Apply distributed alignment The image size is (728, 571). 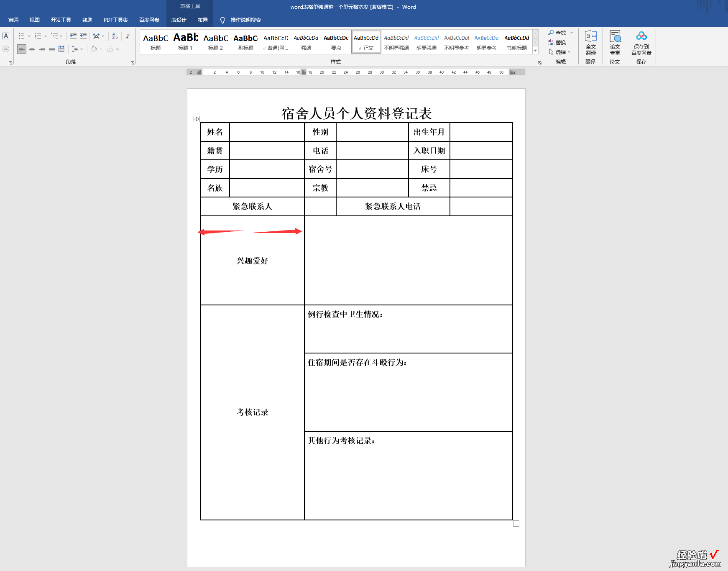pyautogui.click(x=62, y=49)
